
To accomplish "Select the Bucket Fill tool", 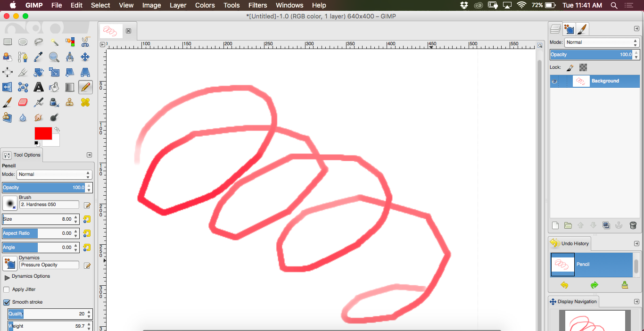I will point(54,87).
